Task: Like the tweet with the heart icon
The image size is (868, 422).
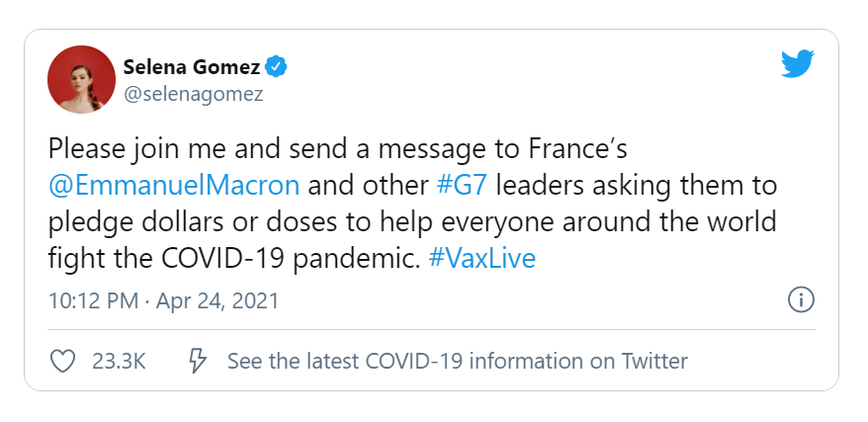Action: pyautogui.click(x=62, y=361)
